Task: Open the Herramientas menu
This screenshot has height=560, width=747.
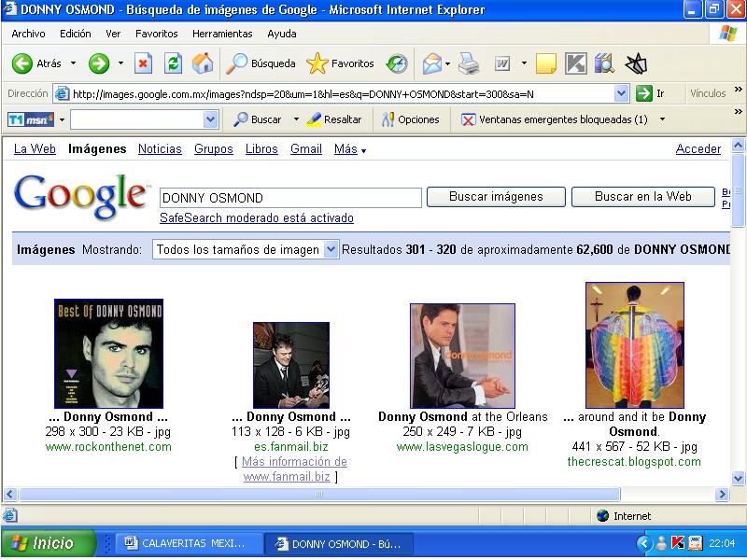Action: point(222,34)
